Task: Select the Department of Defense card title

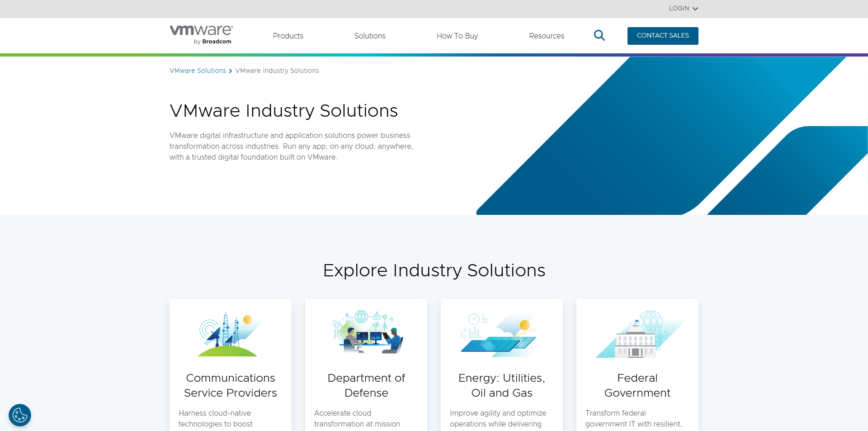Action: point(366,385)
